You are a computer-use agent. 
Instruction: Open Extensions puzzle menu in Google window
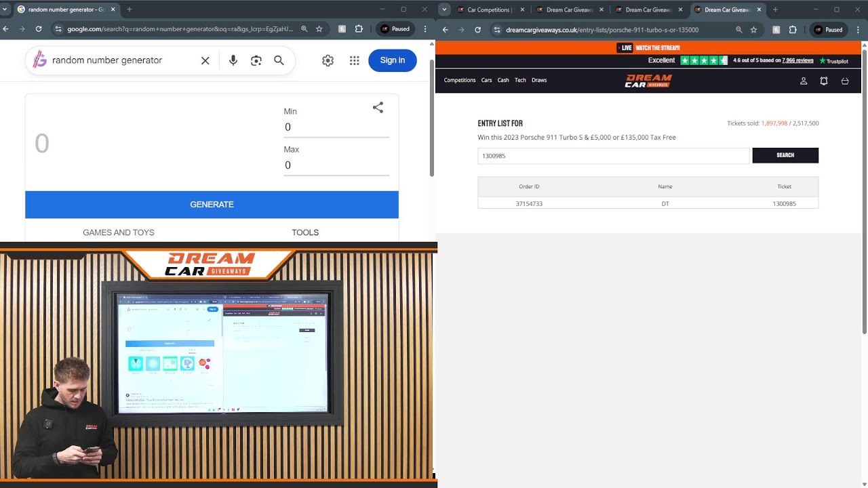click(359, 29)
